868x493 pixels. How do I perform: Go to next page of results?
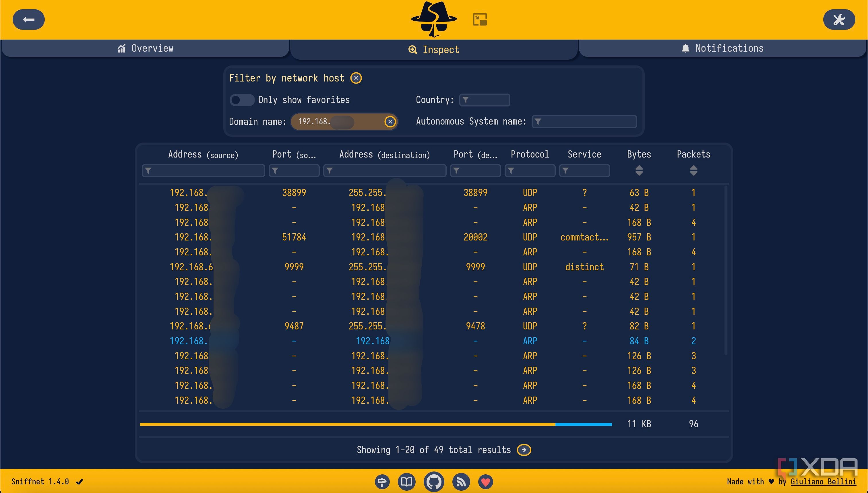pyautogui.click(x=524, y=450)
